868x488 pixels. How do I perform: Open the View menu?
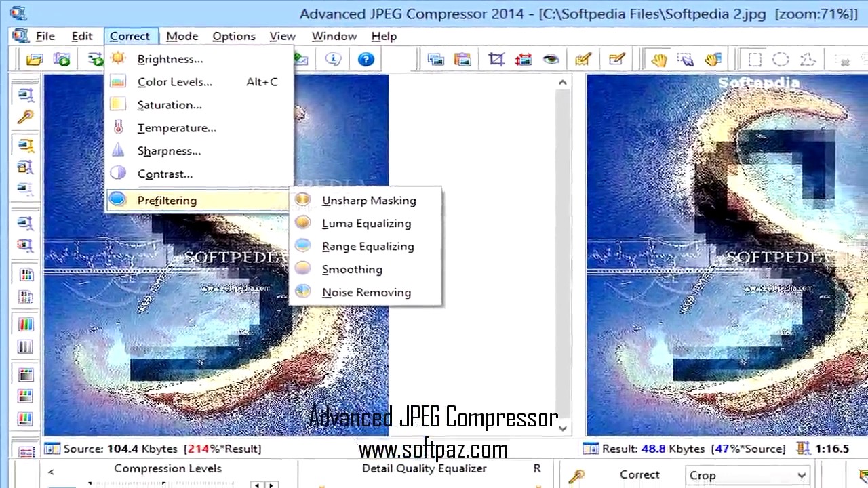282,36
